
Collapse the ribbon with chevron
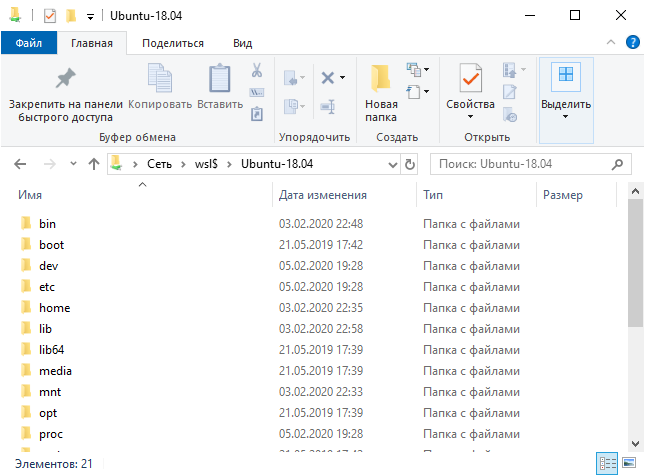tap(611, 42)
